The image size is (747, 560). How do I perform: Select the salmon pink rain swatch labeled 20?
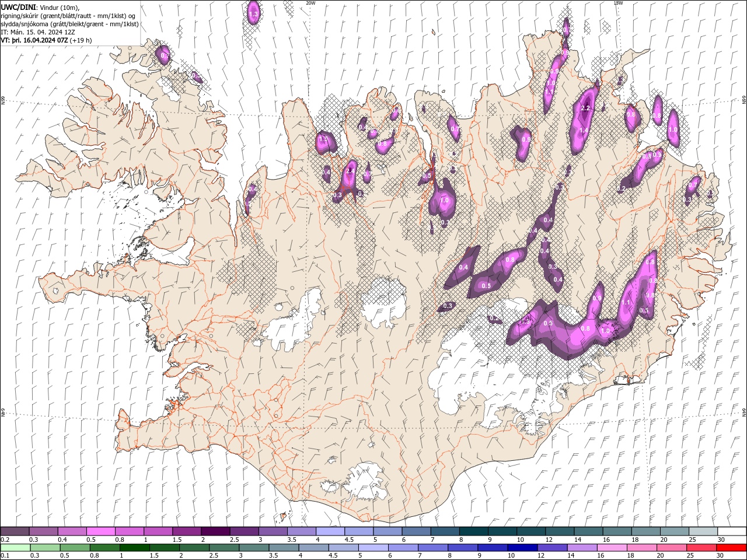coord(671,547)
